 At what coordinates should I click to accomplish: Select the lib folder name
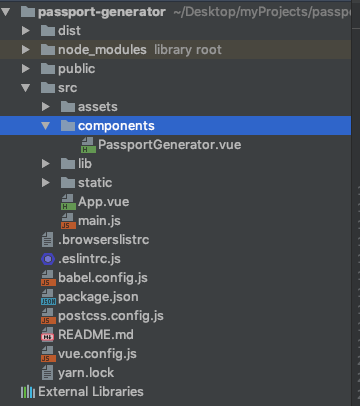(85, 164)
